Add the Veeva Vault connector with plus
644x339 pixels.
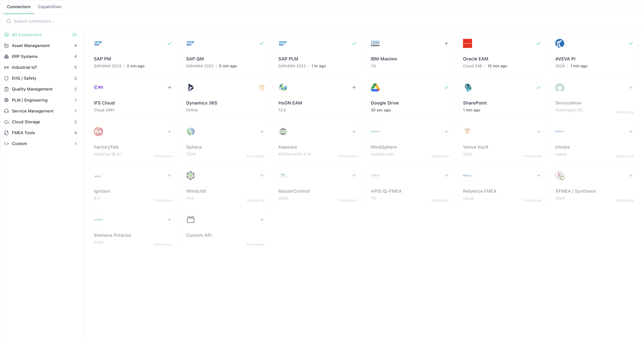pos(539,132)
